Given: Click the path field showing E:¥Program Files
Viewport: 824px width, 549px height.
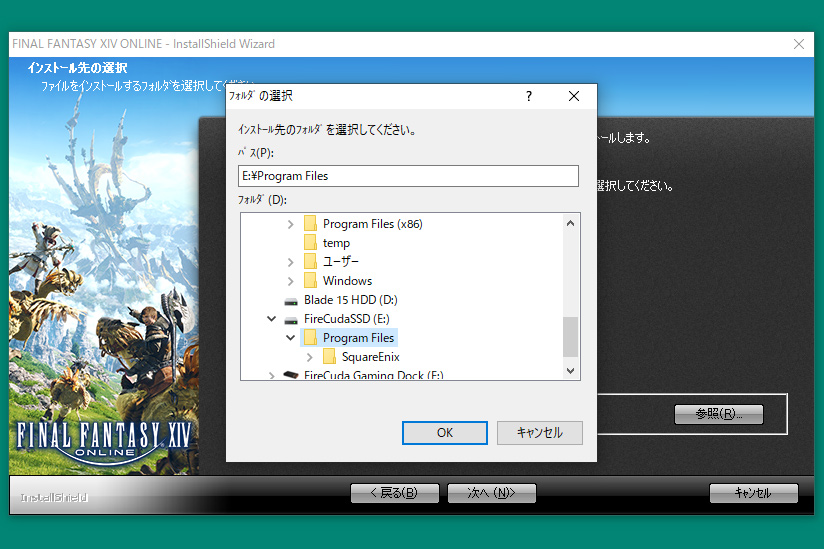Looking at the screenshot, I should (408, 176).
